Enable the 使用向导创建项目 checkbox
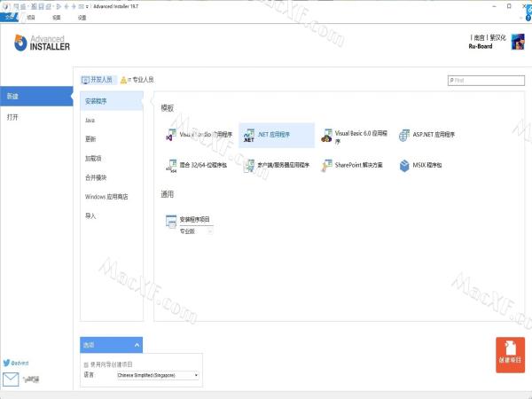Image resolution: width=532 pixels, height=399 pixels. click(86, 364)
